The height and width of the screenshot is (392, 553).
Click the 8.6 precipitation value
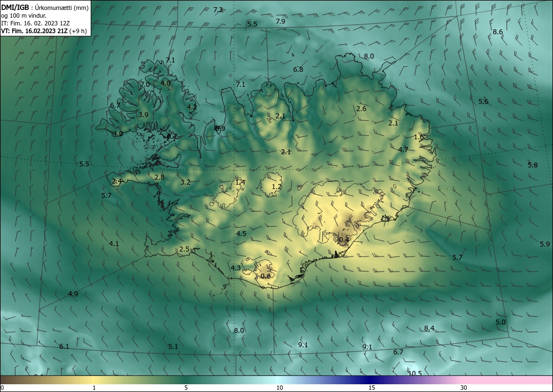[498, 32]
